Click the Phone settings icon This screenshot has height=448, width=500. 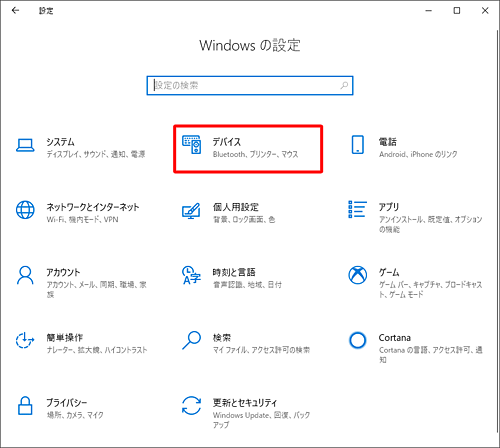[358, 145]
